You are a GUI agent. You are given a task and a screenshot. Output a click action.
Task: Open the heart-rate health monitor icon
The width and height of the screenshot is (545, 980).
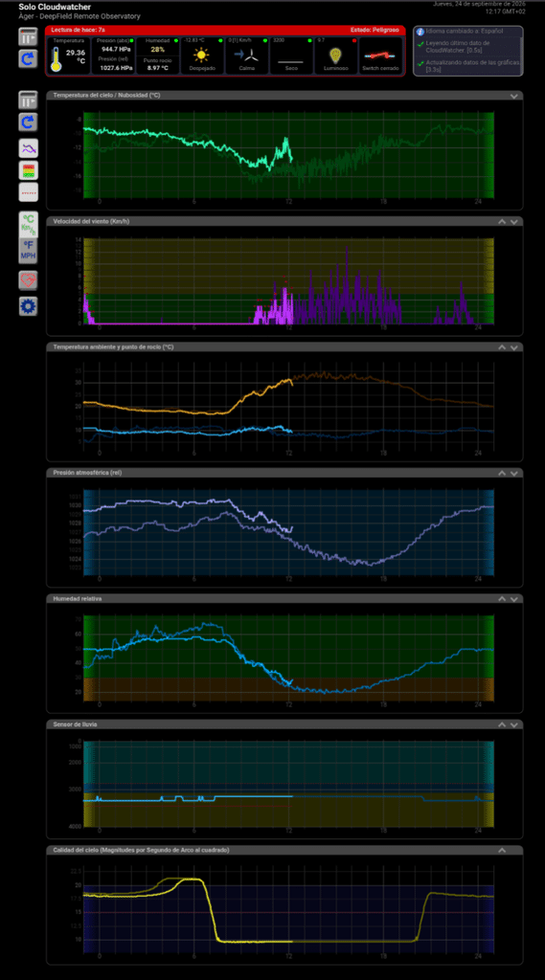28,280
